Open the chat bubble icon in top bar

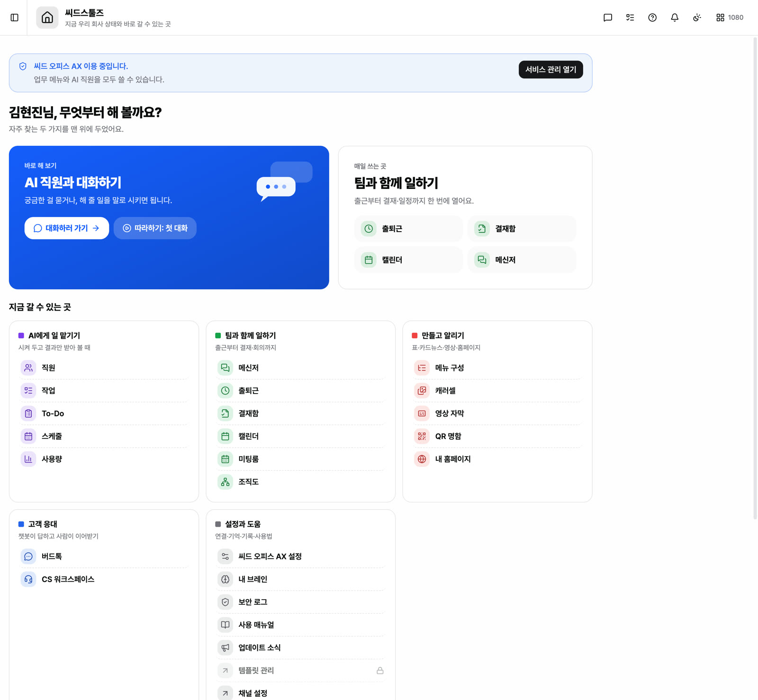click(608, 18)
